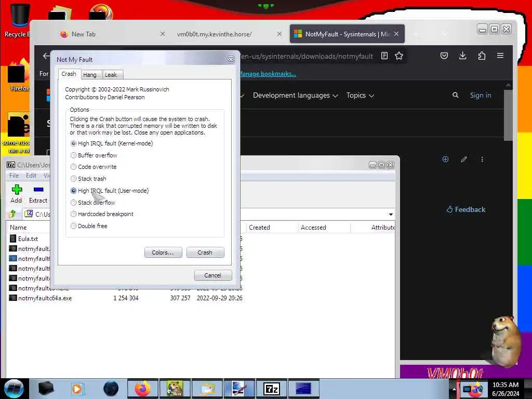532x399 pixels.
Task: Click the search magnifier on Microsoft Learn
Action: tap(455, 96)
